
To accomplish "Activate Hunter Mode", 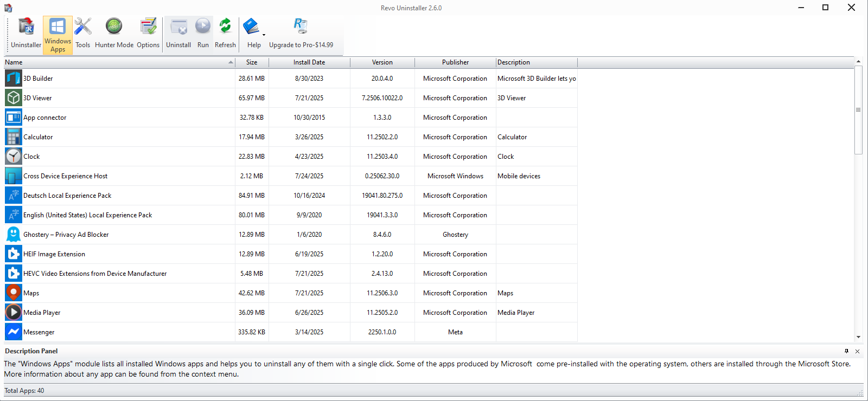I will (x=114, y=34).
